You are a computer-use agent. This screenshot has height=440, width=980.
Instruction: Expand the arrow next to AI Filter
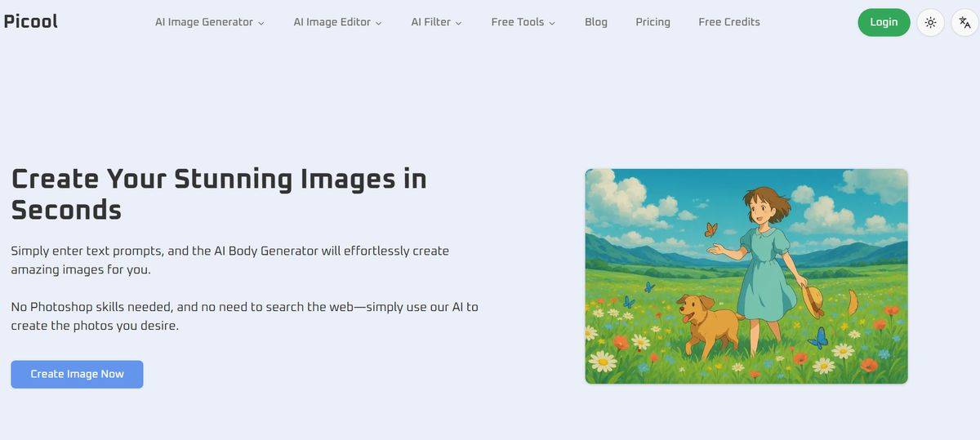pyautogui.click(x=459, y=24)
